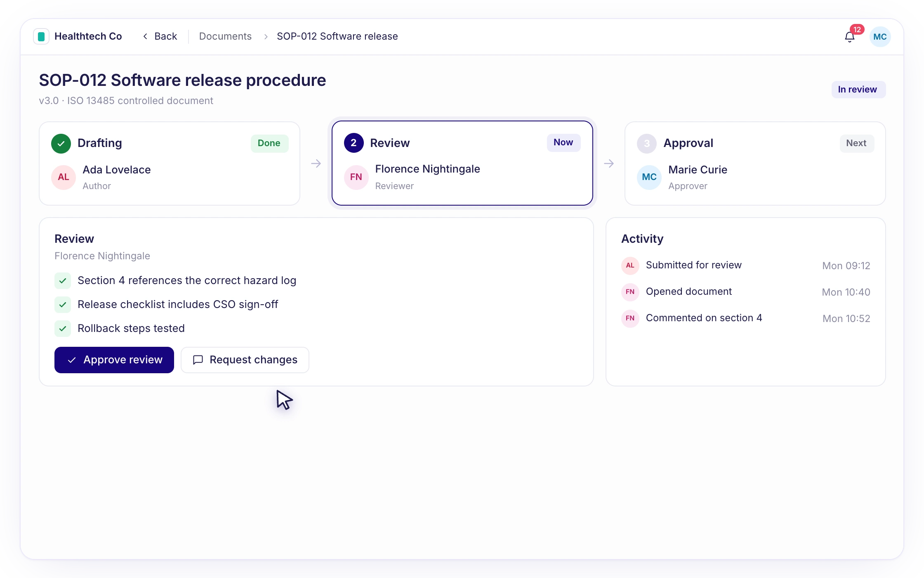Click Florence Nightingale's FN avatar in Review stage
924x578 pixels.
tap(356, 177)
